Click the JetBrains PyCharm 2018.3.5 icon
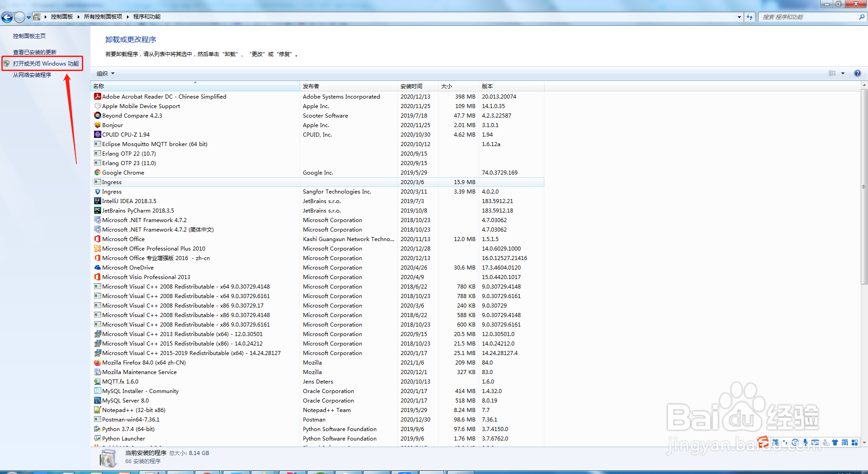 click(x=97, y=210)
